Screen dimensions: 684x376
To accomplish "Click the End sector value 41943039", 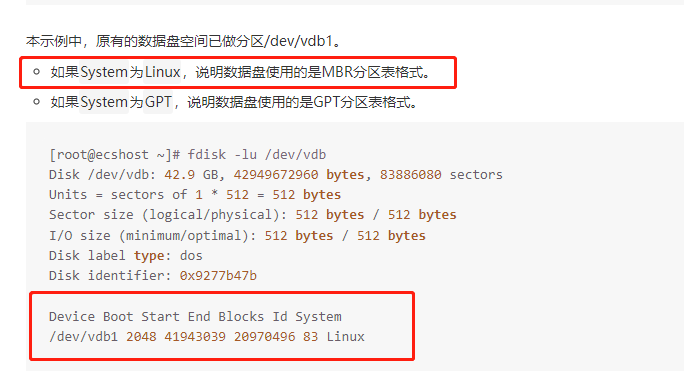I will click(195, 337).
